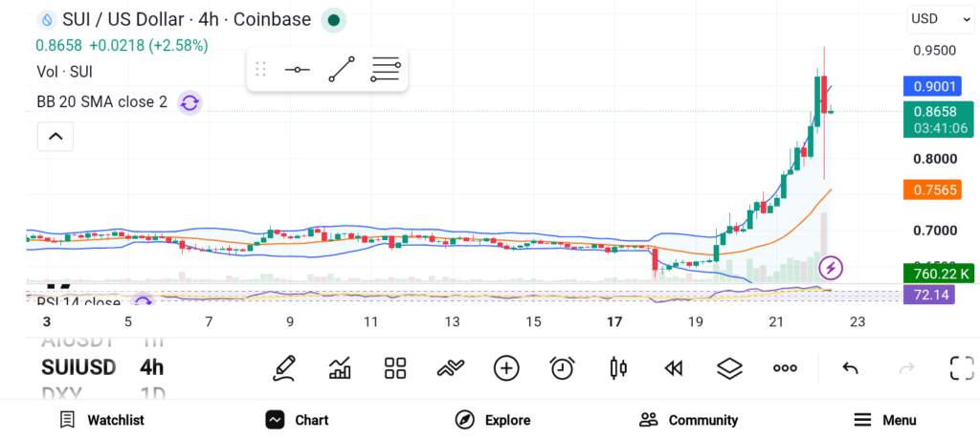
Task: Select the parallel lines drawing tool
Action: pyautogui.click(x=386, y=69)
